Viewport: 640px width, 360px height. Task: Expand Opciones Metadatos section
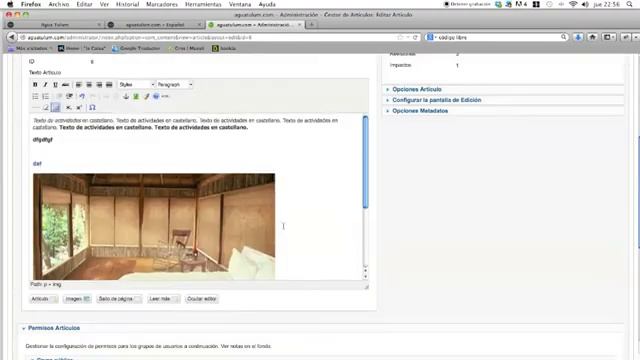pos(420,111)
